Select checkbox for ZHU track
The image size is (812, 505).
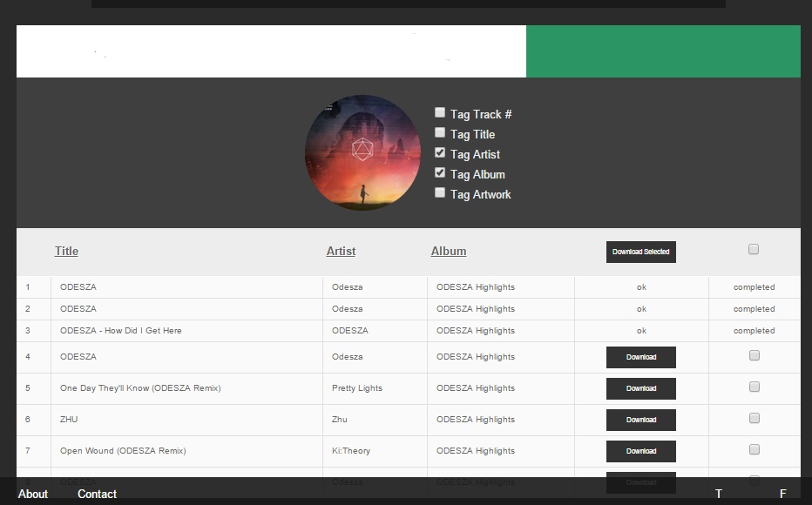pos(754,418)
